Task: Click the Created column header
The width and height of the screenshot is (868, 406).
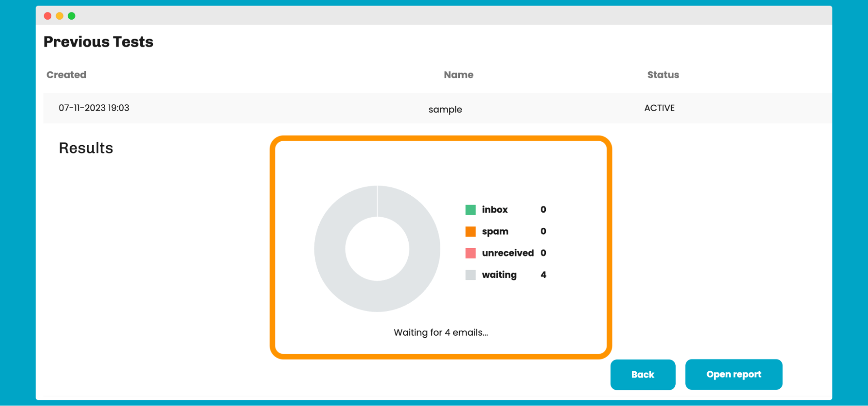Action: point(66,75)
